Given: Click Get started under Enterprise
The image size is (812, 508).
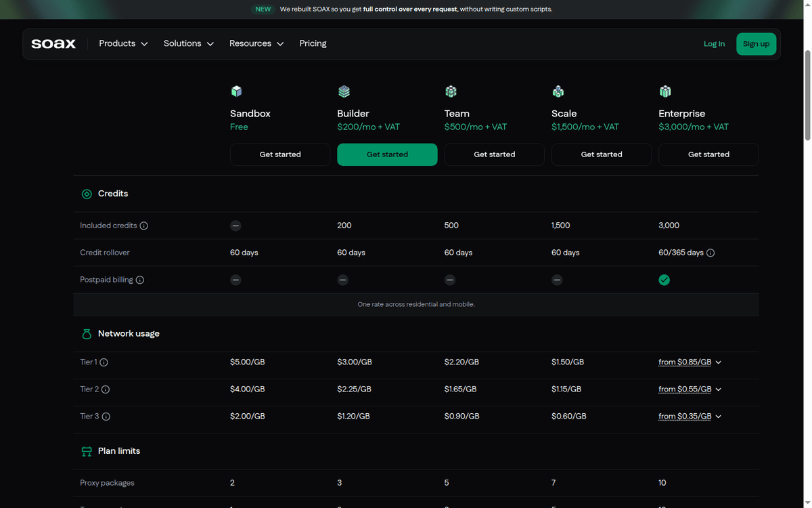Looking at the screenshot, I should click(x=708, y=154).
